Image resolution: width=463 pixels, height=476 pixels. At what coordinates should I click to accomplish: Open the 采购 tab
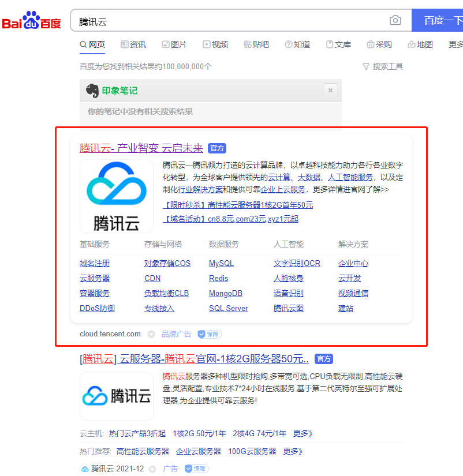pyautogui.click(x=379, y=44)
